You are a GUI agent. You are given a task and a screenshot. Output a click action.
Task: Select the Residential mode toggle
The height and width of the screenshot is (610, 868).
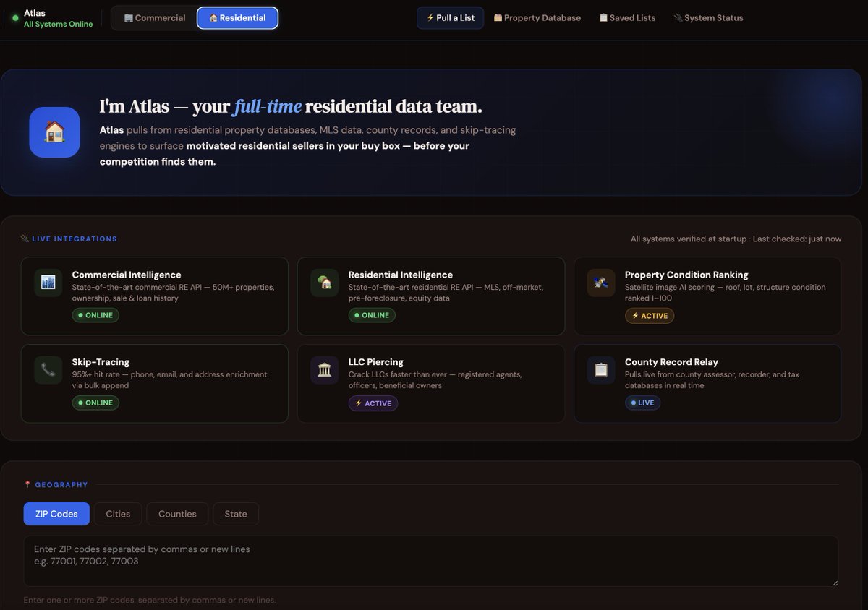pos(237,18)
